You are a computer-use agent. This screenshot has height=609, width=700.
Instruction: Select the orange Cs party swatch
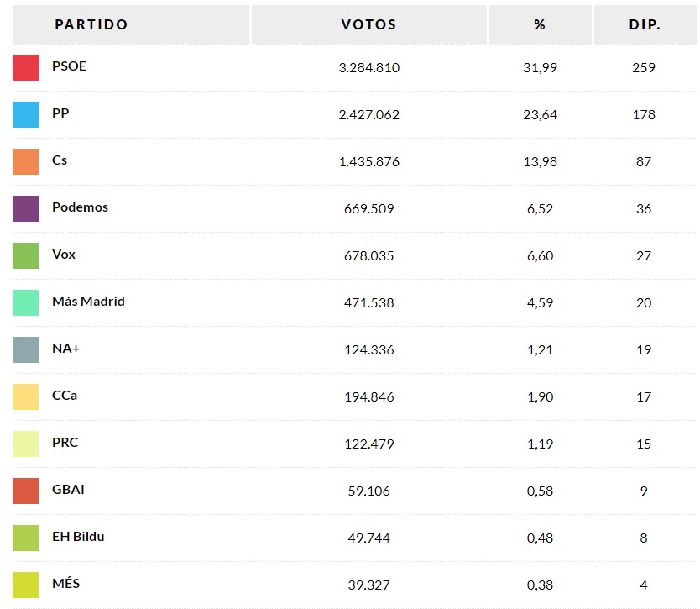pos(25,161)
